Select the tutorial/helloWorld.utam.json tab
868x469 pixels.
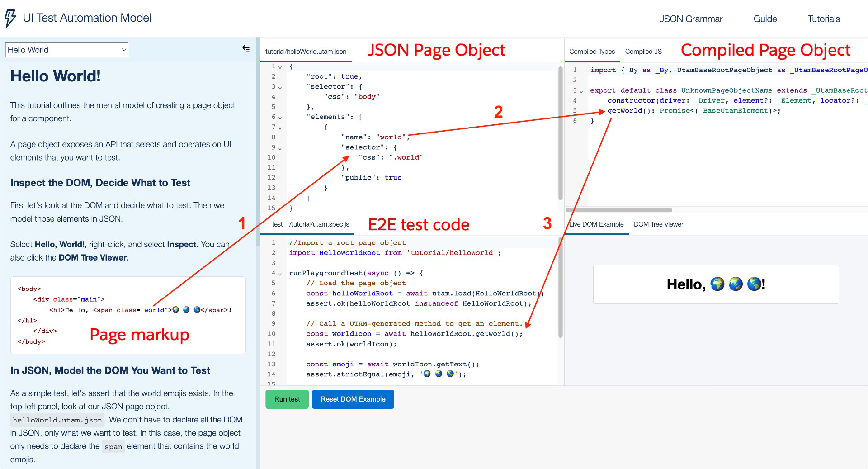point(306,52)
